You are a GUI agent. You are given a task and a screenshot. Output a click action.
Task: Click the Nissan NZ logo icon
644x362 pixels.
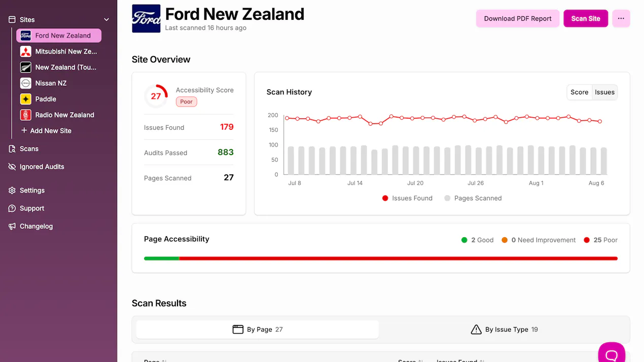coord(25,83)
